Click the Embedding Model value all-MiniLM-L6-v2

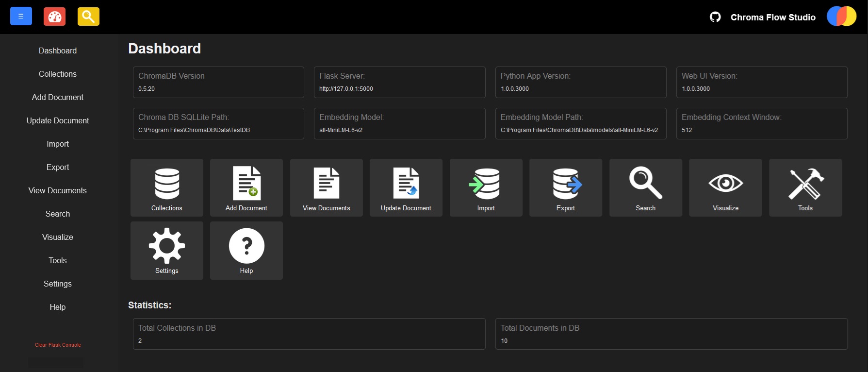(x=341, y=130)
